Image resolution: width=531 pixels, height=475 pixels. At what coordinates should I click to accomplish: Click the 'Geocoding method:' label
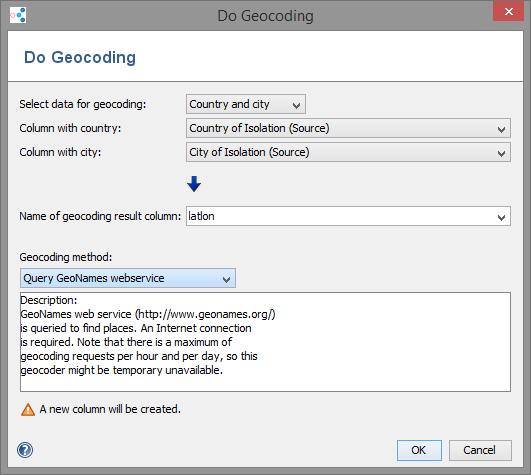66,257
